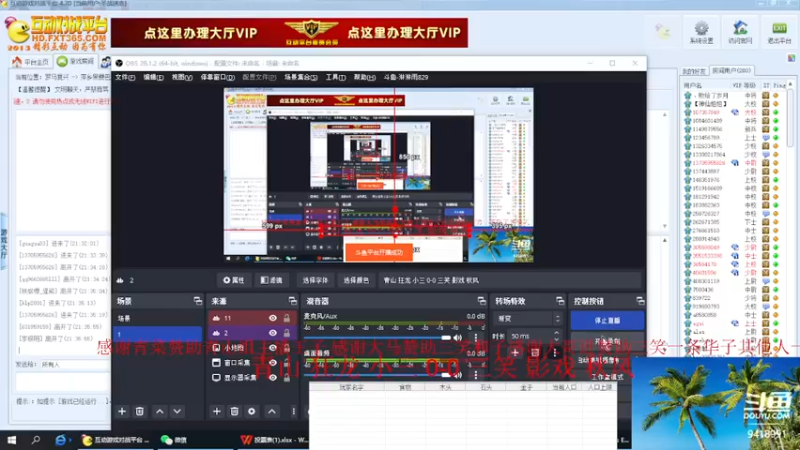Open the WPS xlsx file on the taskbar
The width and height of the screenshot is (800, 450).
coord(273,440)
